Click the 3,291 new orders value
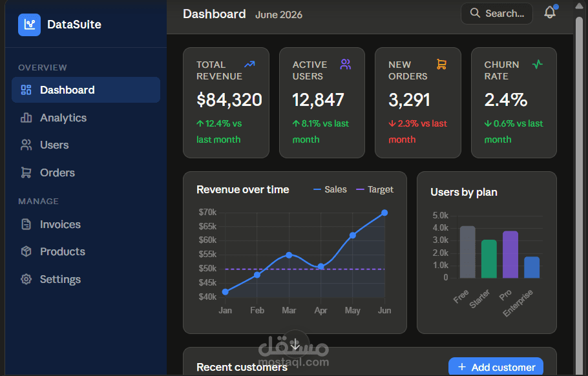The image size is (588, 376). point(409,99)
